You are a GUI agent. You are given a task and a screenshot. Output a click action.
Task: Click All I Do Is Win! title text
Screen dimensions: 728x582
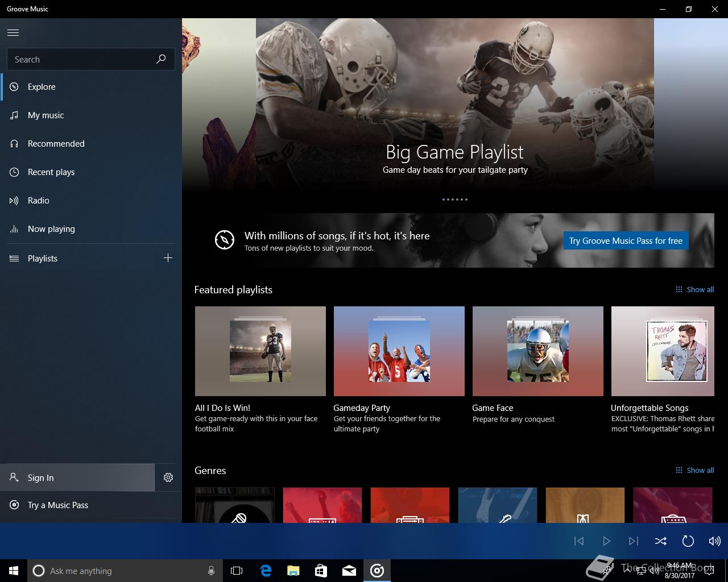222,408
